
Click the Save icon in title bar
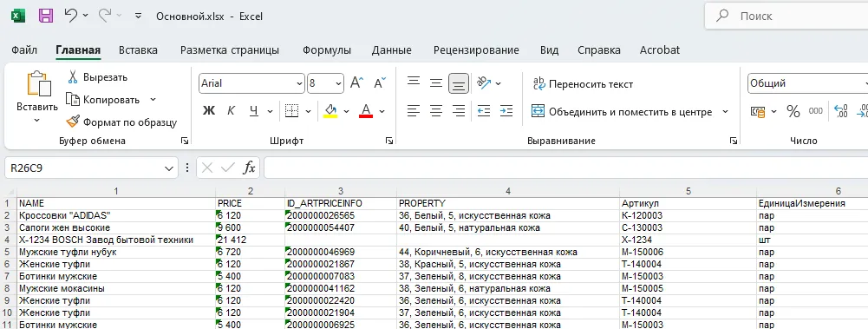coord(46,16)
